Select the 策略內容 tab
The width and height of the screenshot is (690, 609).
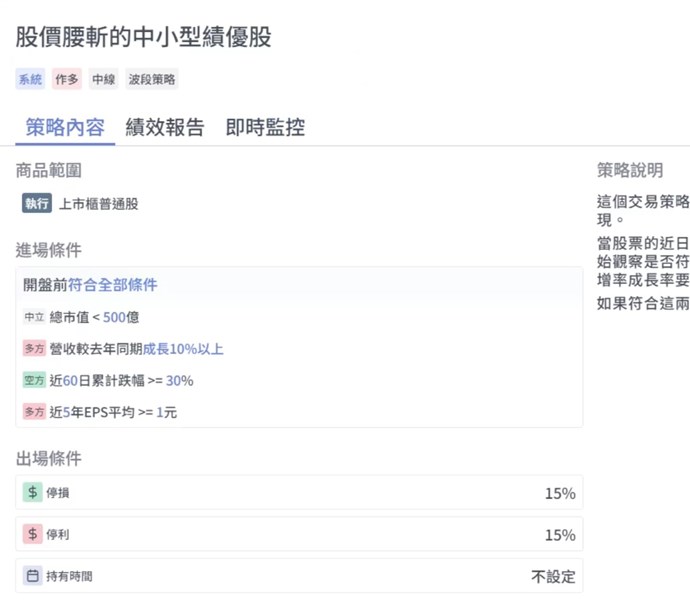[x=65, y=127]
